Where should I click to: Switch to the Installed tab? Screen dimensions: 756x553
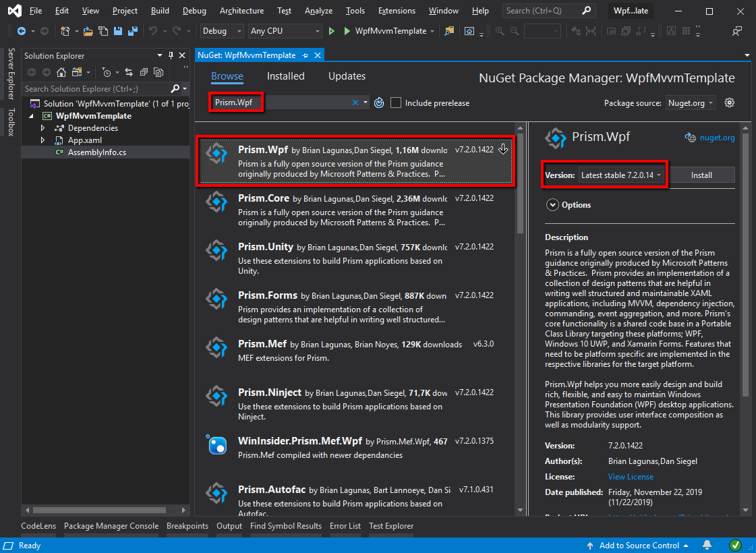285,76
